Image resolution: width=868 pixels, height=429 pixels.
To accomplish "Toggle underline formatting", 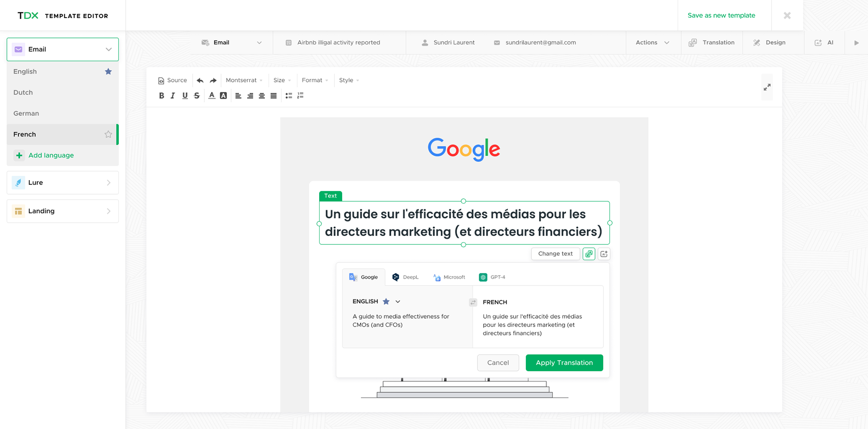I will 185,95.
